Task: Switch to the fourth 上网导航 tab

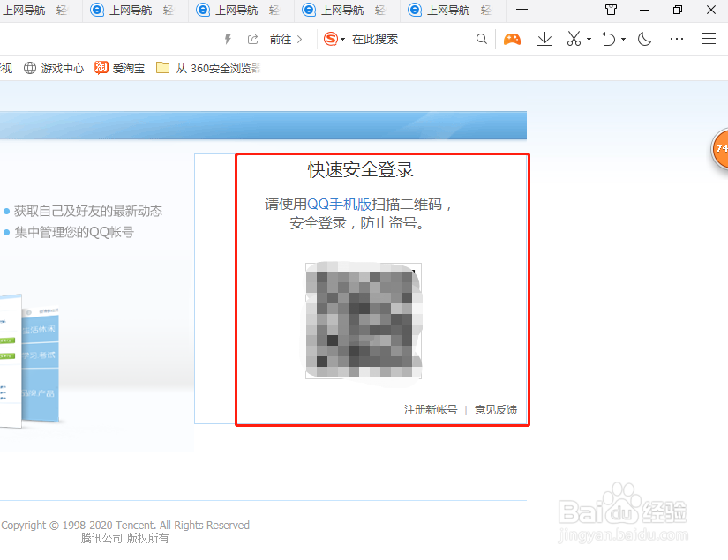Action: pos(348,11)
